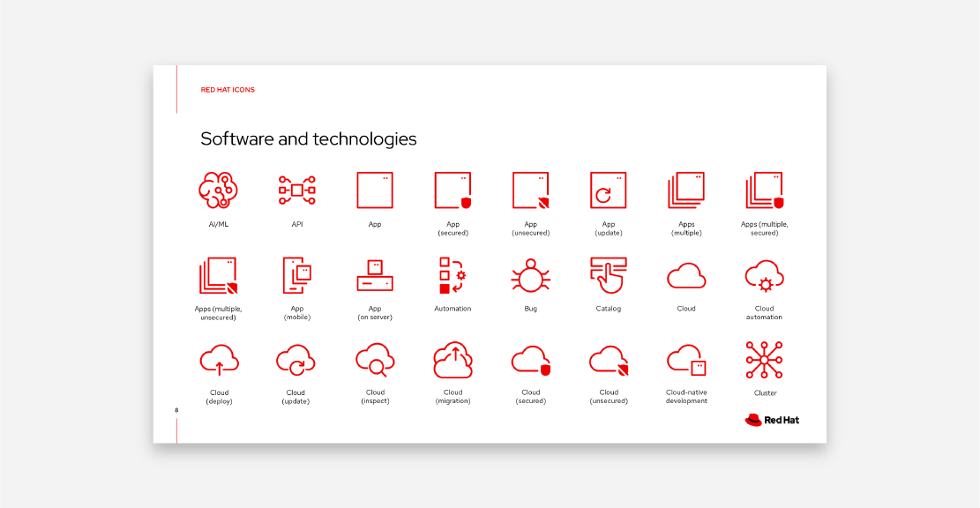Click the RED HAT ICONS header text
The image size is (980, 508).
pyautogui.click(x=228, y=90)
